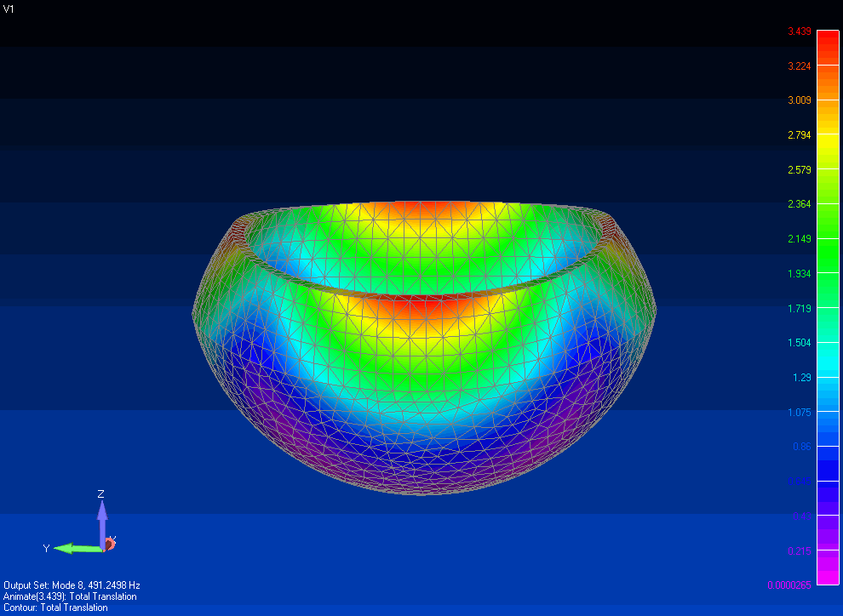Viewport: 843px width, 616px height.
Task: Click legend value 3.009
Action: [800, 100]
